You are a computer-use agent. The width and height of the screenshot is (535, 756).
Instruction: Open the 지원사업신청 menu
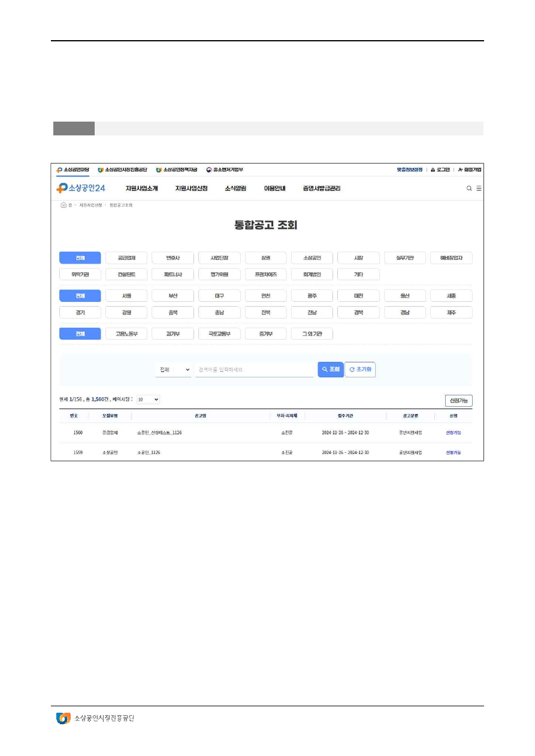coord(191,188)
